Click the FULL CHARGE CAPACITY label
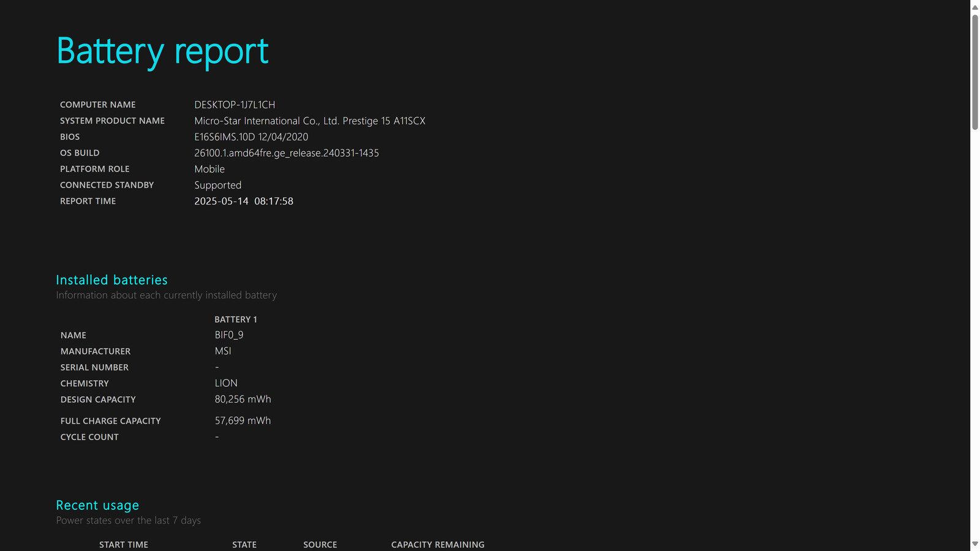This screenshot has width=980, height=551. pos(111,421)
